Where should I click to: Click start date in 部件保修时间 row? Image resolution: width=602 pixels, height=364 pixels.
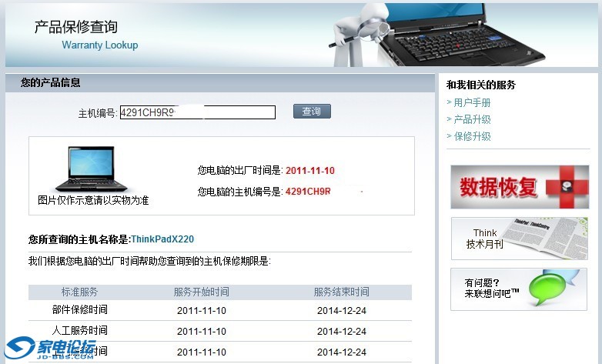[x=202, y=311]
